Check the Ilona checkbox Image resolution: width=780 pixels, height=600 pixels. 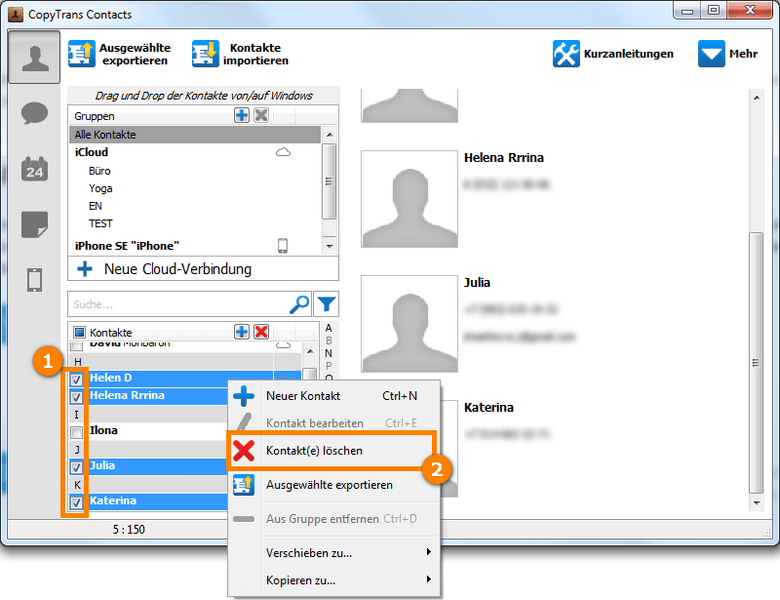(x=76, y=432)
